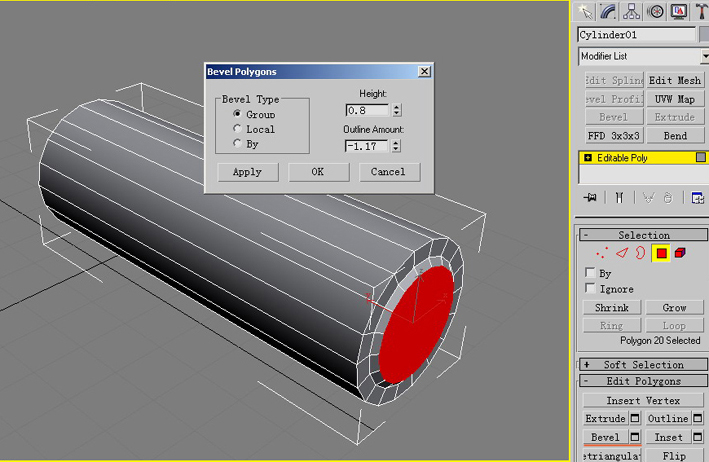Open the Modify command panel tab
709x462 pixels.
tap(609, 11)
